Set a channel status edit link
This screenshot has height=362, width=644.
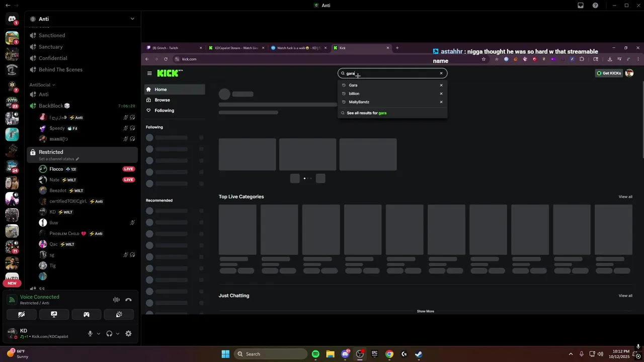59,159
